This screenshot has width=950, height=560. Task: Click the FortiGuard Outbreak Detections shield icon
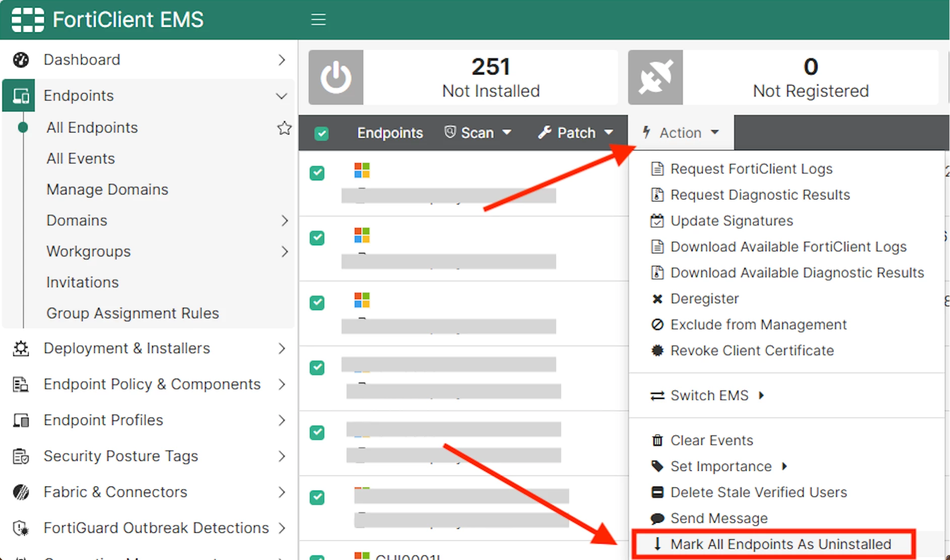[21, 528]
